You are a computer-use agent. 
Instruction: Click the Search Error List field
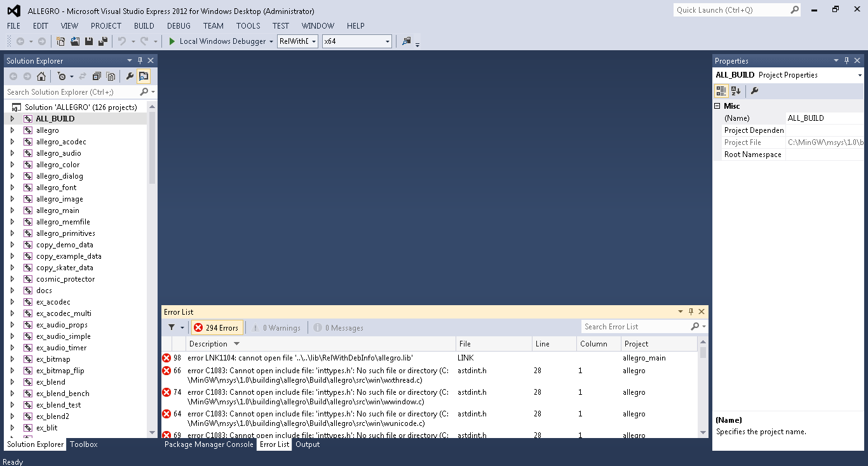click(x=635, y=327)
